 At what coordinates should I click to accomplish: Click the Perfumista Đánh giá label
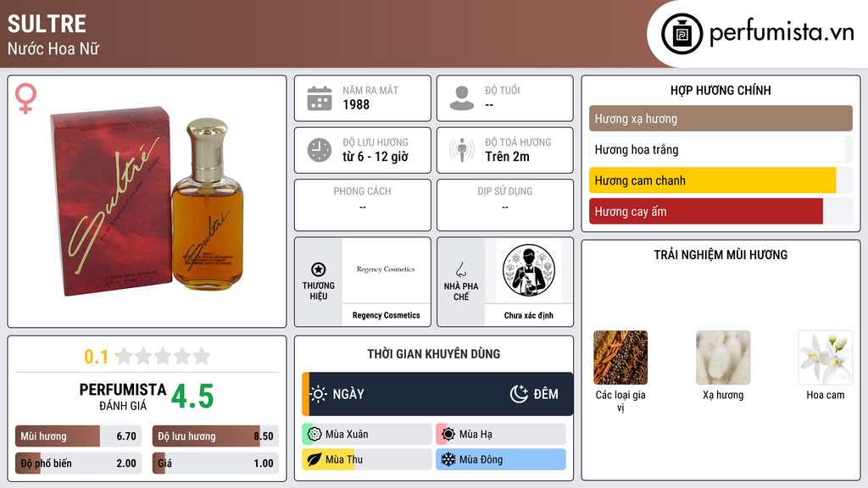[122, 396]
